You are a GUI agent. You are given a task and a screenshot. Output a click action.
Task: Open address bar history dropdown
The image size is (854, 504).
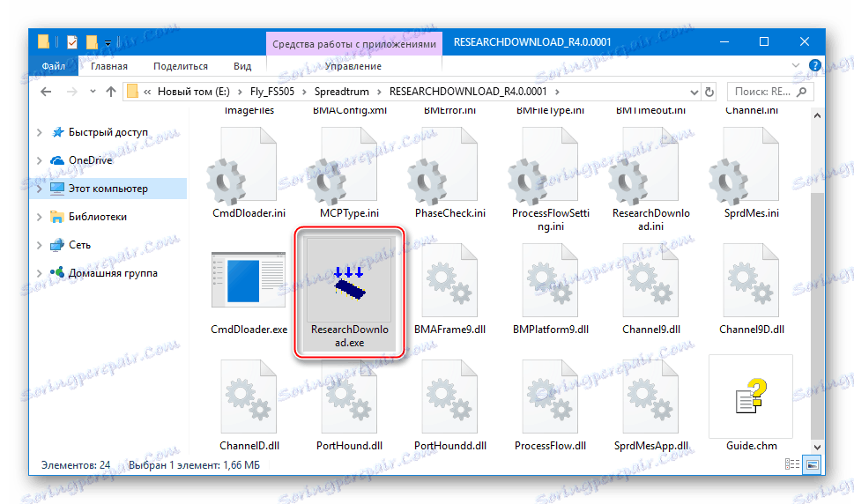click(x=694, y=92)
